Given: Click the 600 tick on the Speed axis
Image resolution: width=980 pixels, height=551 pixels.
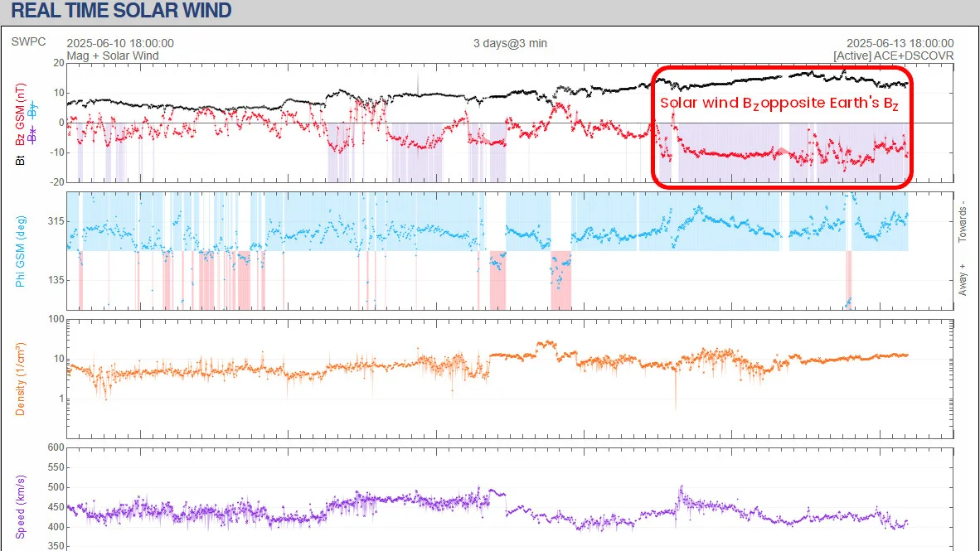Looking at the screenshot, I should [x=56, y=447].
